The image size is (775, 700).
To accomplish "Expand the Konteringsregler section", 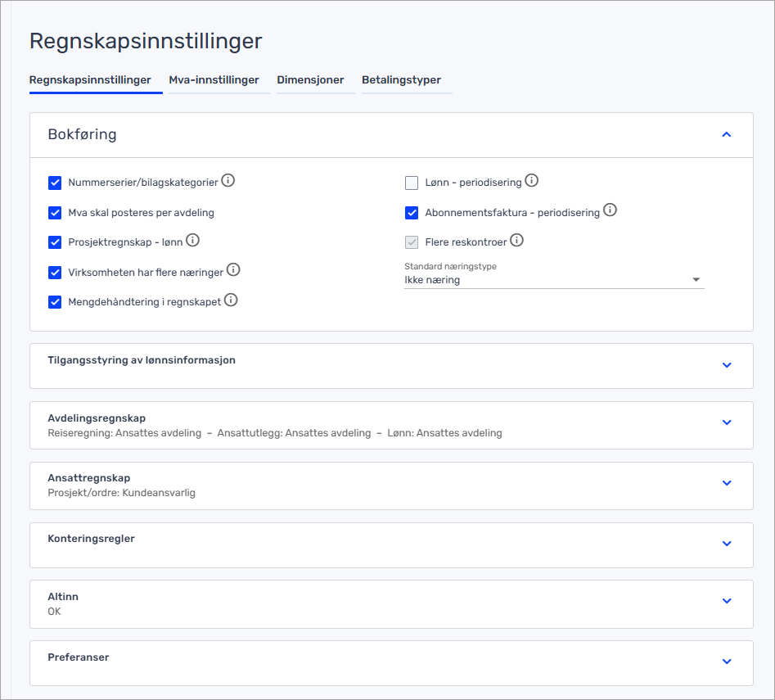I will point(726,544).
